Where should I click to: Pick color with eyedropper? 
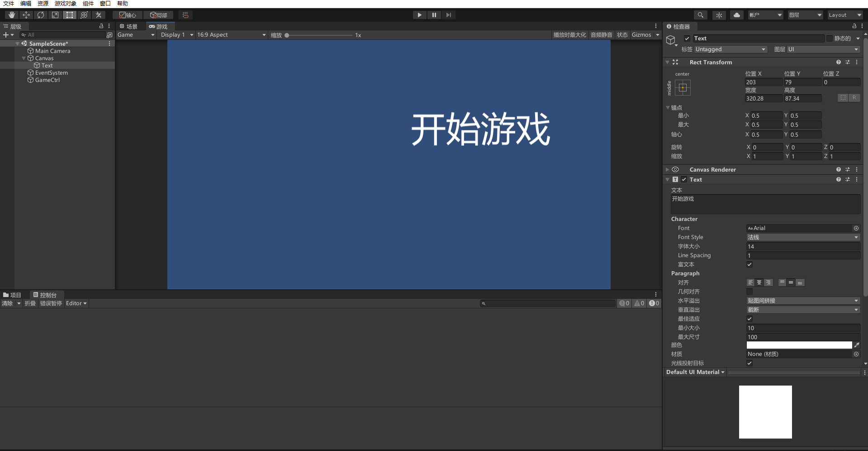pyautogui.click(x=856, y=345)
